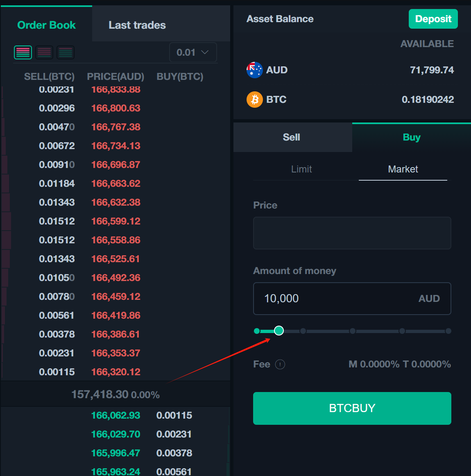The image size is (471, 476).
Task: Click the highlighted order book layout icon
Action: pos(23,52)
